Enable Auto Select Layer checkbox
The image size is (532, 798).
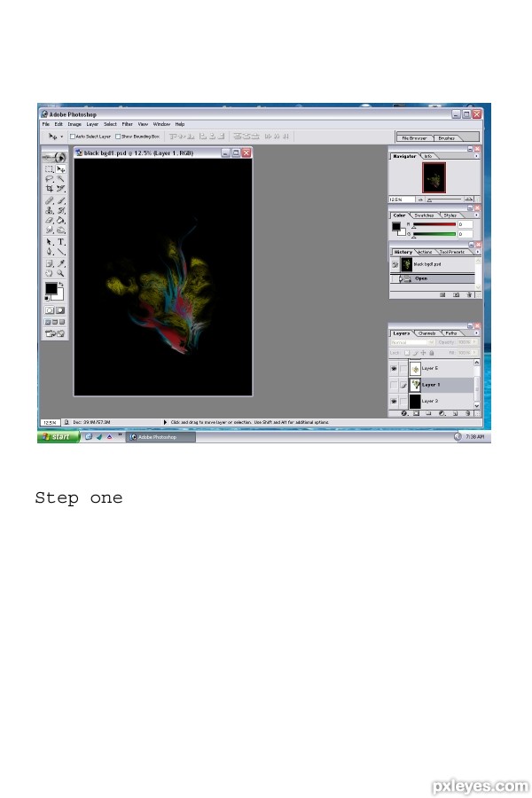click(73, 137)
